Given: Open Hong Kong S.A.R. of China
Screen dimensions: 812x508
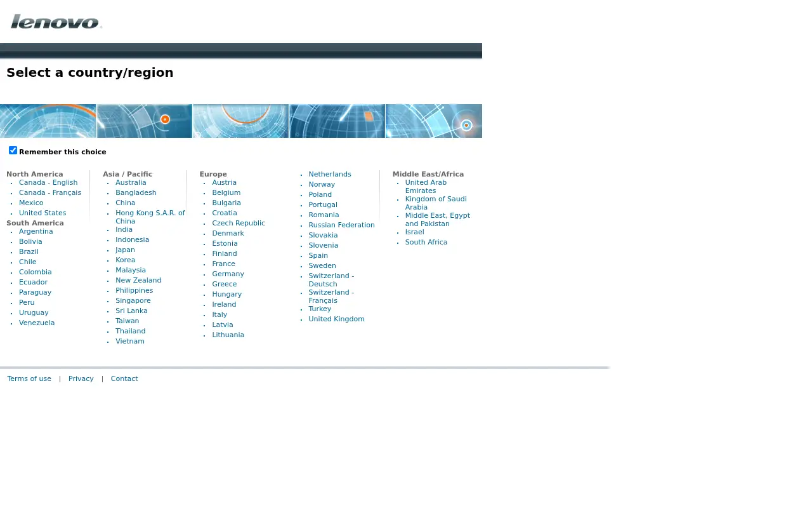Looking at the screenshot, I should 150,217.
